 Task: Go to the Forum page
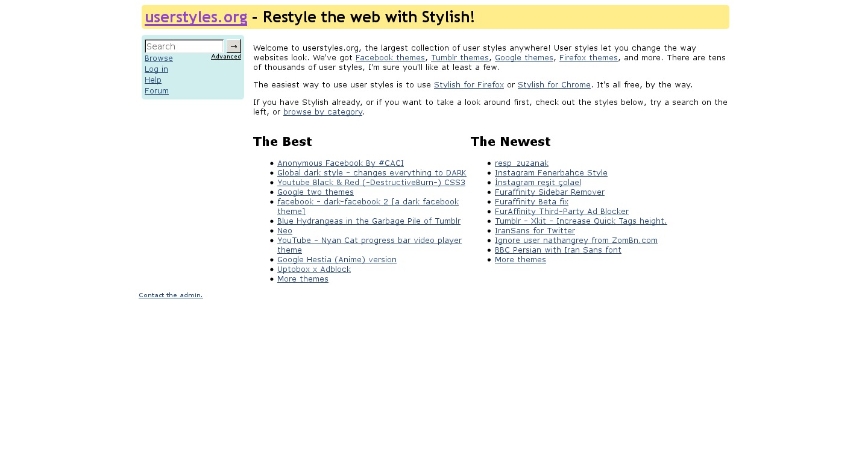point(157,91)
